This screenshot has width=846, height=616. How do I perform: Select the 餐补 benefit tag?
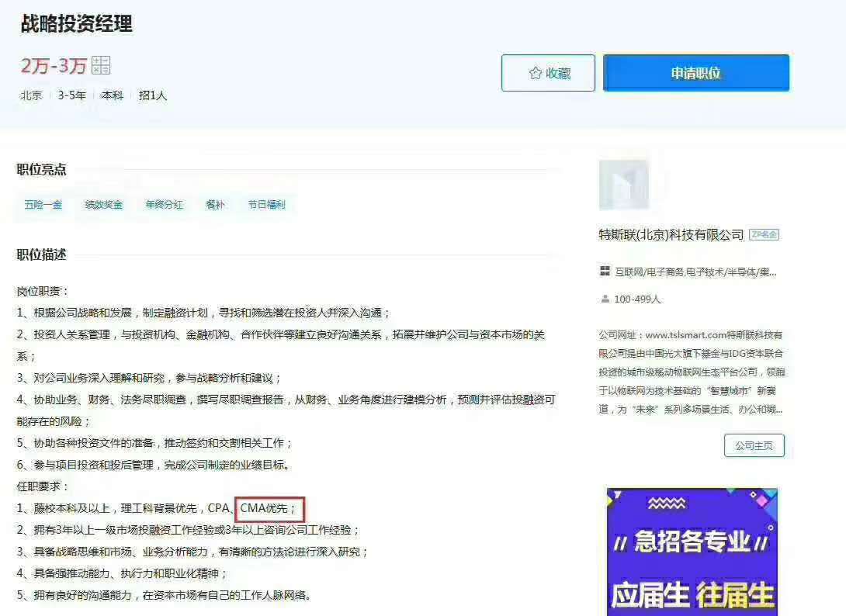point(215,204)
